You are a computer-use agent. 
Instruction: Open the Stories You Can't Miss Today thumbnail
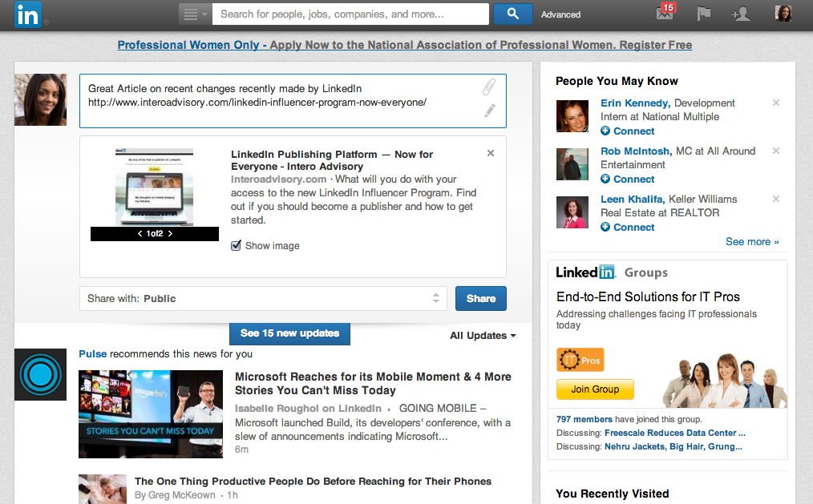[151, 414]
